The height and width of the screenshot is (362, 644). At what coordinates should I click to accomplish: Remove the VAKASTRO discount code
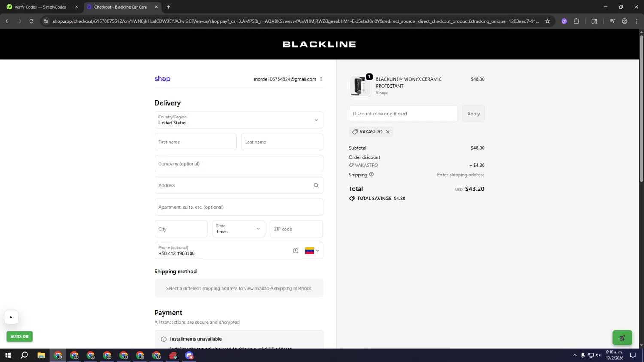[388, 132]
